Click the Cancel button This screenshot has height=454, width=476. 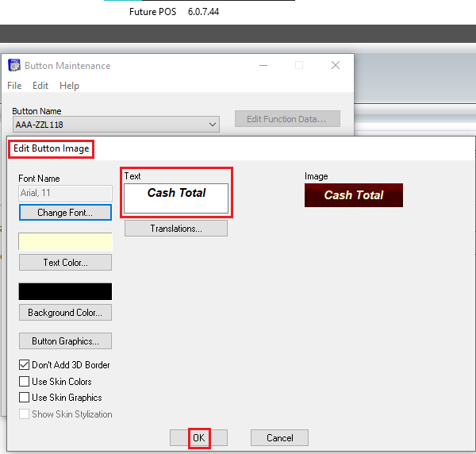pyautogui.click(x=279, y=437)
